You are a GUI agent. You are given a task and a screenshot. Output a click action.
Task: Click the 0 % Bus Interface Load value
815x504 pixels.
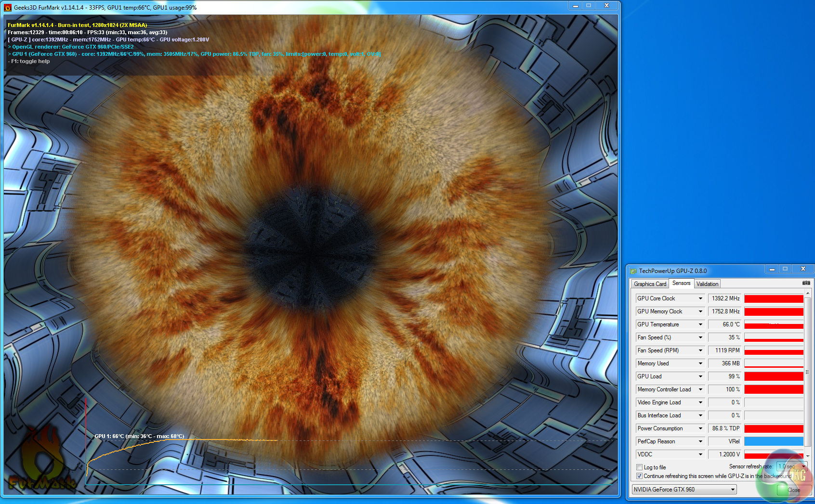point(725,415)
